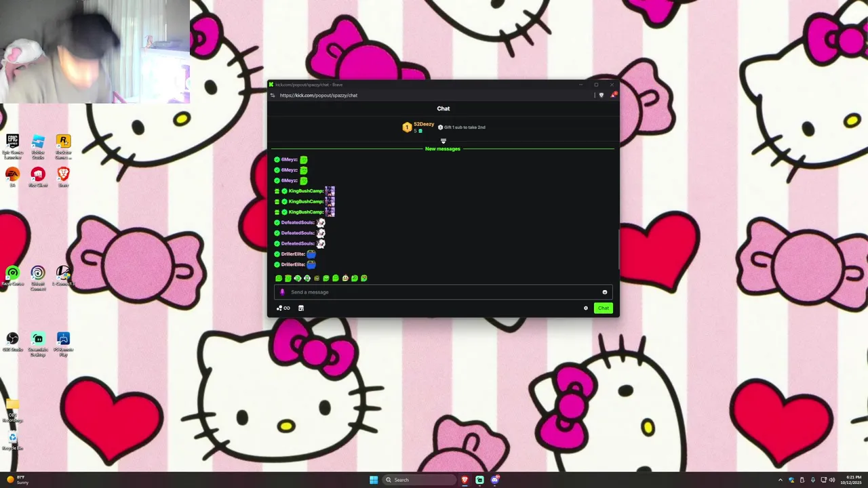Show hidden icons in system tray
This screenshot has height=488, width=868.
pyautogui.click(x=780, y=480)
